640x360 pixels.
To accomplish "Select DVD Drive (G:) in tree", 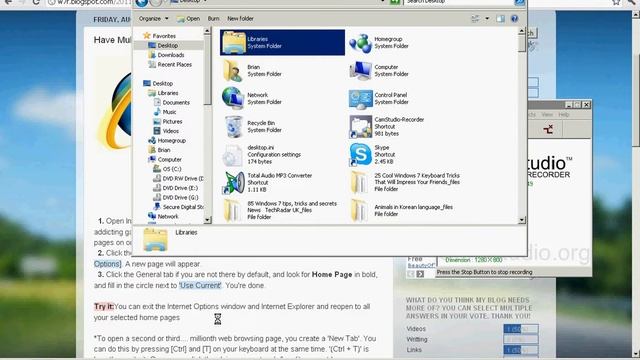I will coord(176,197).
